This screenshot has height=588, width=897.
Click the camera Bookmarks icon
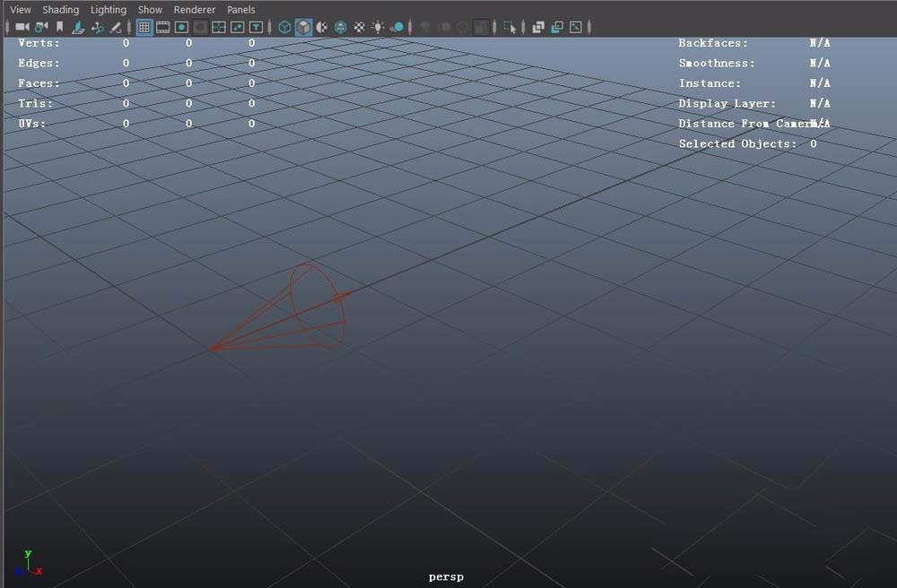(x=59, y=27)
